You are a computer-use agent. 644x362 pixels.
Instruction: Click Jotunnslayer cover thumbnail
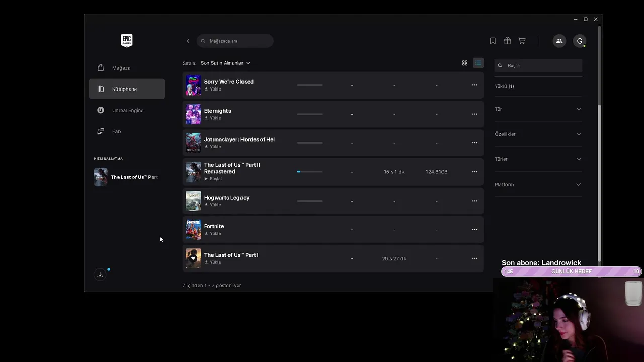click(193, 143)
